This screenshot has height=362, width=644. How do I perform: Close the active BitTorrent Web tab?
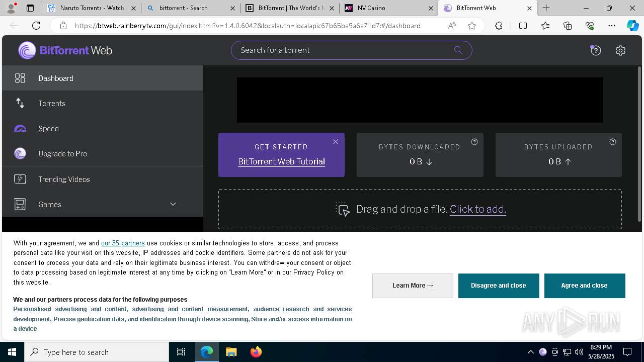point(529,8)
